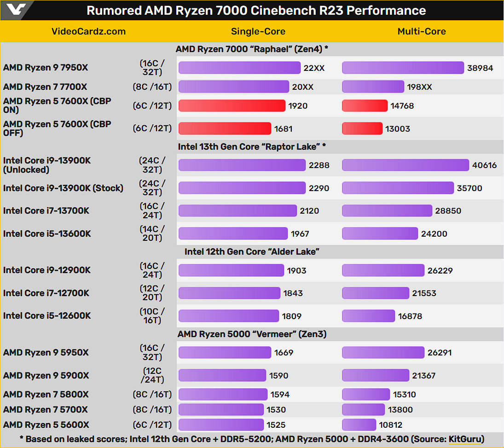Click the single-core bar for Core i9-12900K
Viewport: 504px width, 448px height.
pyautogui.click(x=231, y=270)
